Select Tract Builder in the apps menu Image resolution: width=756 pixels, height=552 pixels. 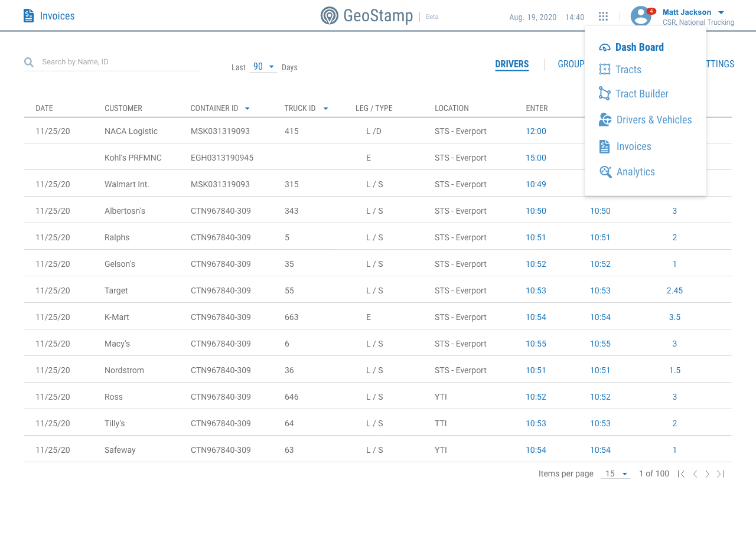pos(641,94)
